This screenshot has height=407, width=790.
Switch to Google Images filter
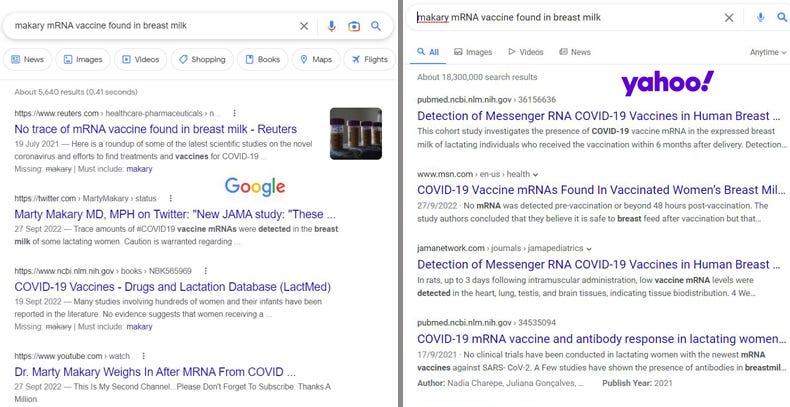83,59
